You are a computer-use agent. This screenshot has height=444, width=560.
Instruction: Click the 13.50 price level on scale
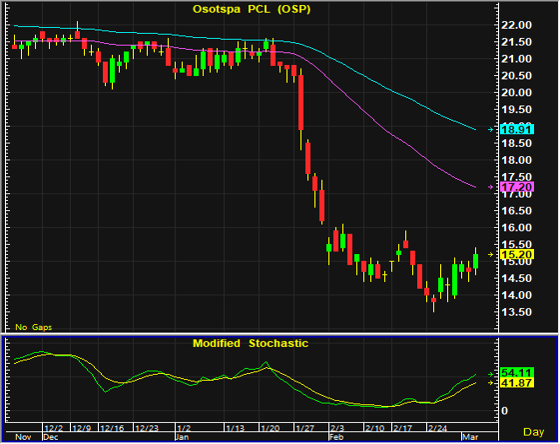pyautogui.click(x=516, y=312)
